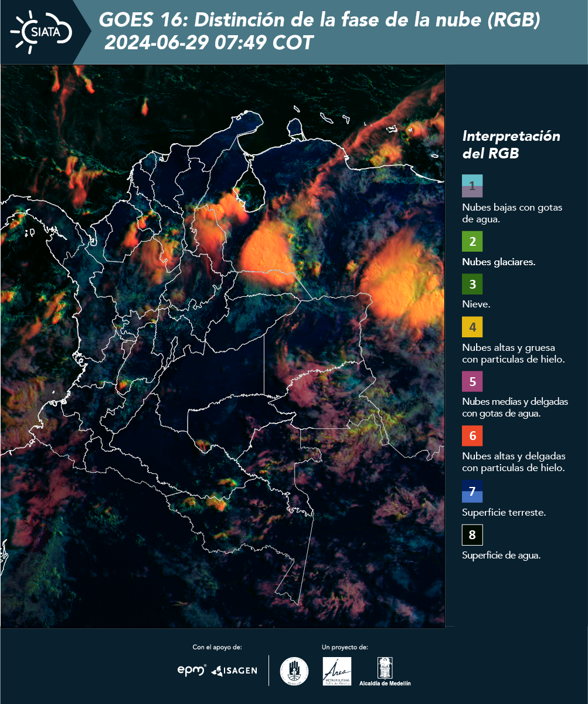Select the magenta legend swatch 5
Screen dimensions: 588x704
pos(472,381)
